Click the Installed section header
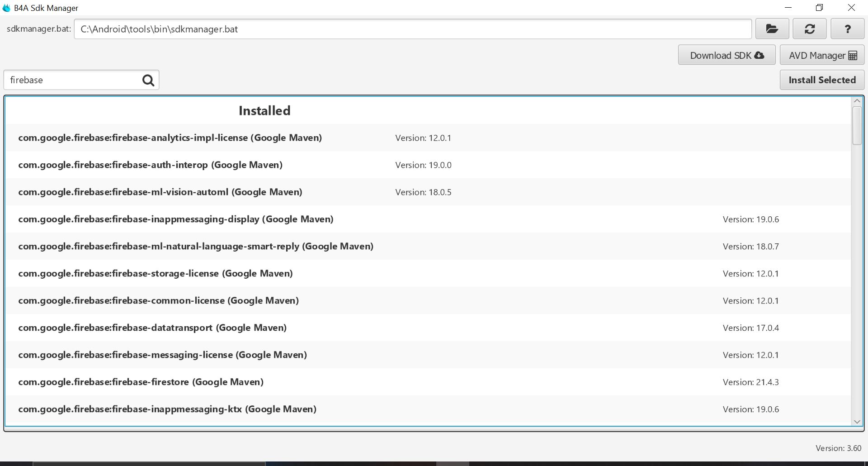Viewport: 868px width, 466px height. pos(264,111)
